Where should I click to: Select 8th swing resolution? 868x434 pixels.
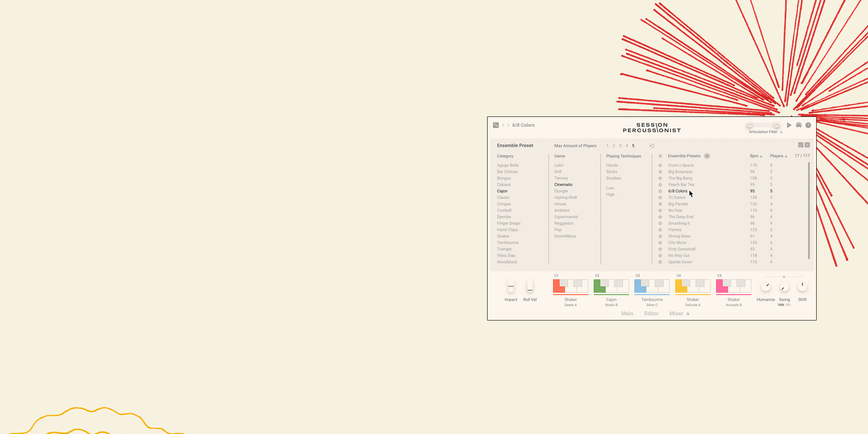point(788,305)
